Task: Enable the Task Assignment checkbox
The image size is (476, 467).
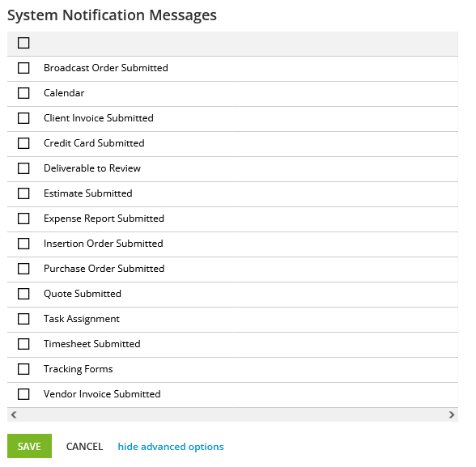Action: (23, 319)
